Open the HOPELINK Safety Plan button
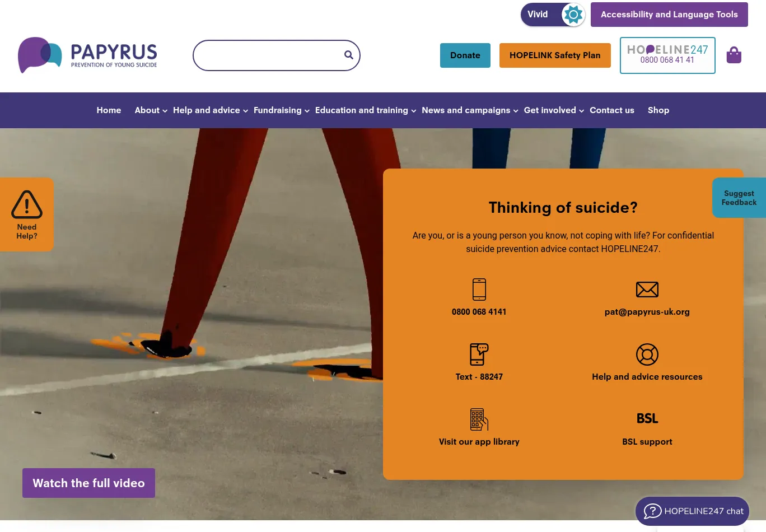766x532 pixels. click(555, 55)
